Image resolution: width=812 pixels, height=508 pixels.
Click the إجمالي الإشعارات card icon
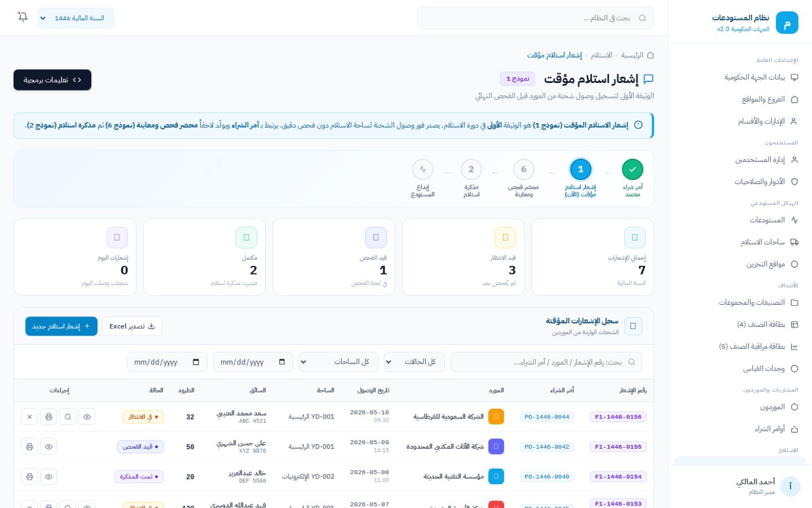(635, 237)
